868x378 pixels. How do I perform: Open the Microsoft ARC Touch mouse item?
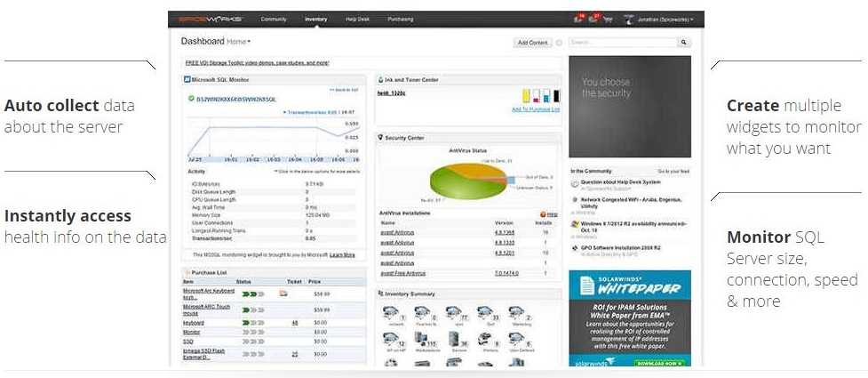point(206,310)
